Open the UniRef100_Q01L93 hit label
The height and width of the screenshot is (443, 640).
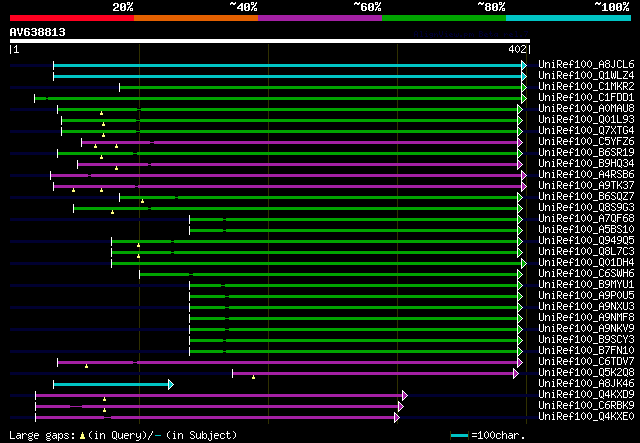[x=586, y=120]
